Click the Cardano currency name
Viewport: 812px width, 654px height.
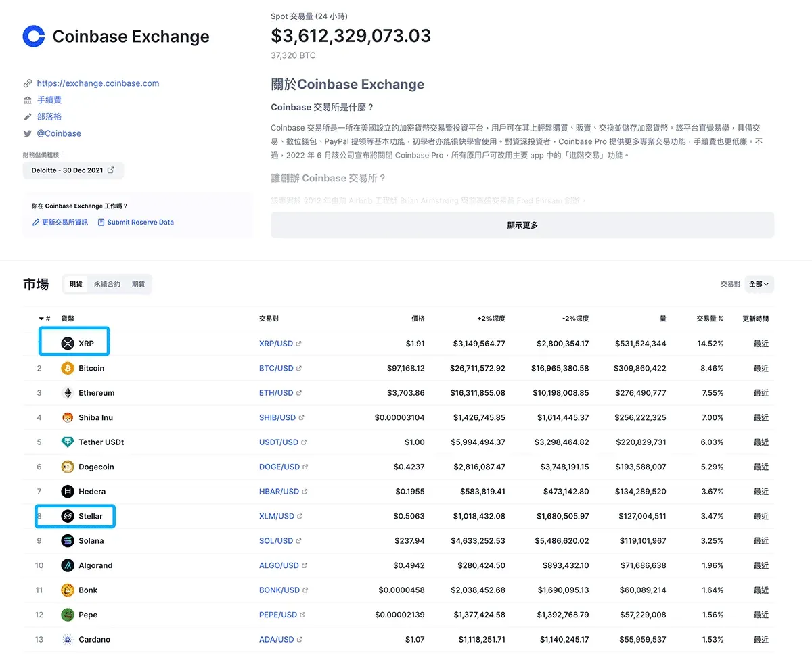point(94,640)
